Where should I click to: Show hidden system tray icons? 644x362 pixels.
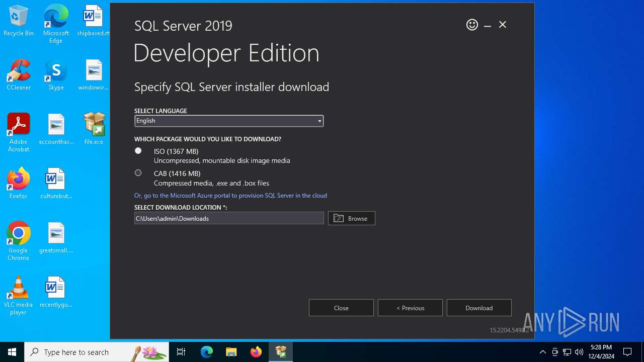click(x=542, y=352)
